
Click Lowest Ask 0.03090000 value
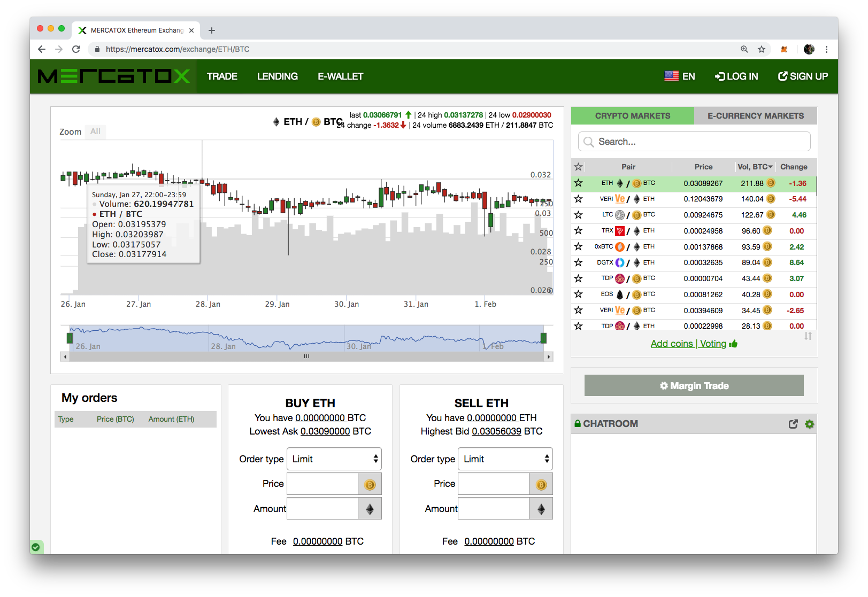325,431
